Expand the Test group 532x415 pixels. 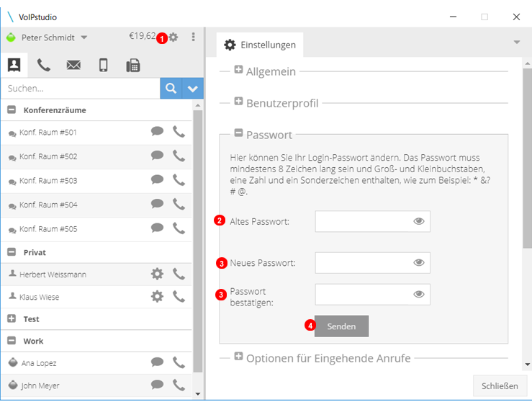click(x=12, y=318)
